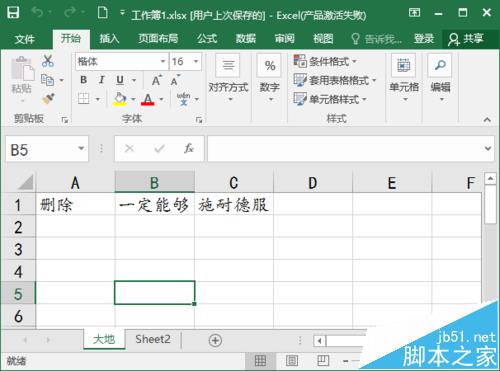
Task: Select cell C1 containing 施耐德服
Action: click(234, 204)
